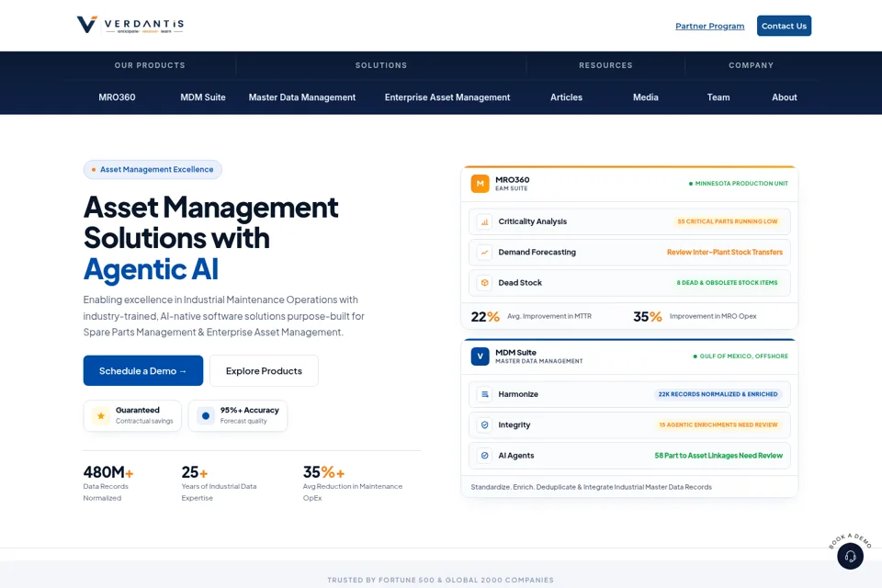882x588 pixels.
Task: Click '15 Agentic Enrichments Need Review' tag
Action: [x=718, y=424]
